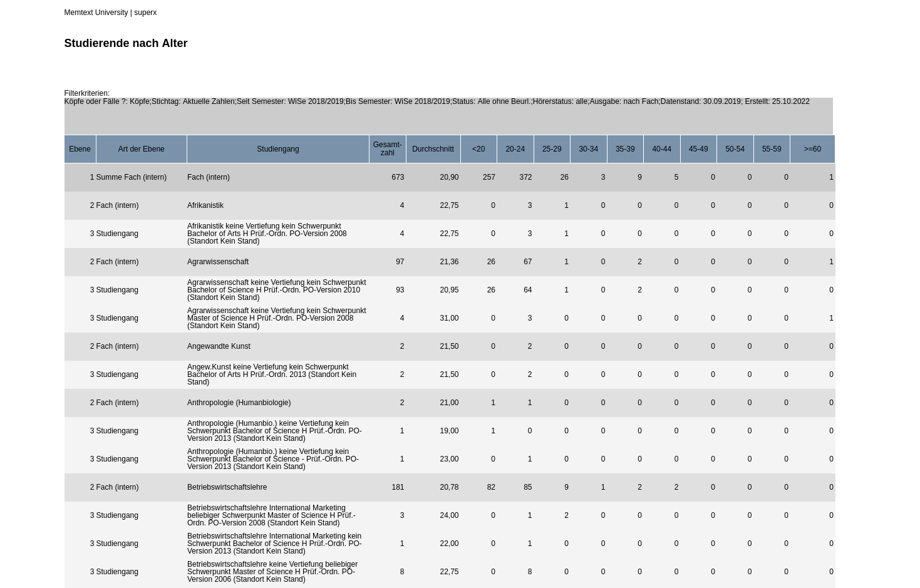This screenshot has height=588, width=920.
Task: Click the value 372 in the sum row
Action: coord(525,177)
